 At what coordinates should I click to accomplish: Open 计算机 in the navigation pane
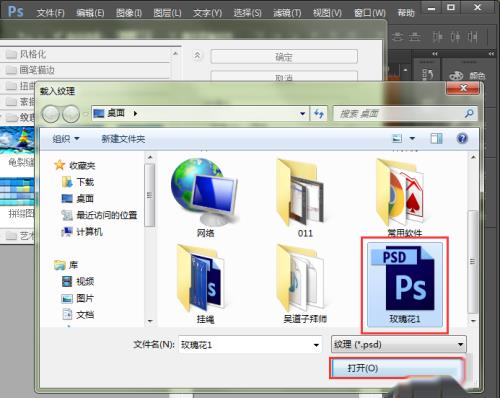82,231
